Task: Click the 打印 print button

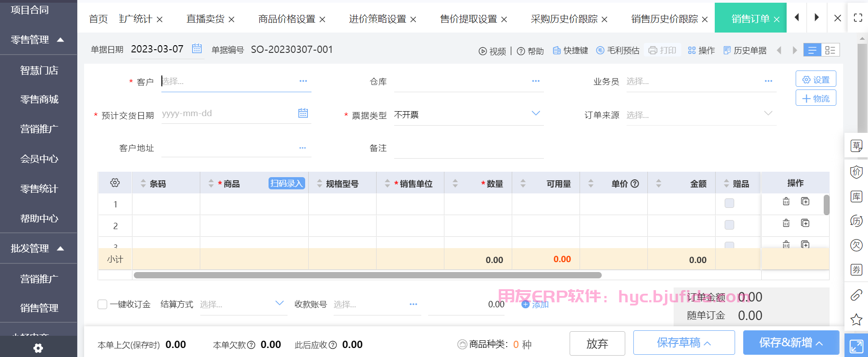Action: pyautogui.click(x=662, y=50)
